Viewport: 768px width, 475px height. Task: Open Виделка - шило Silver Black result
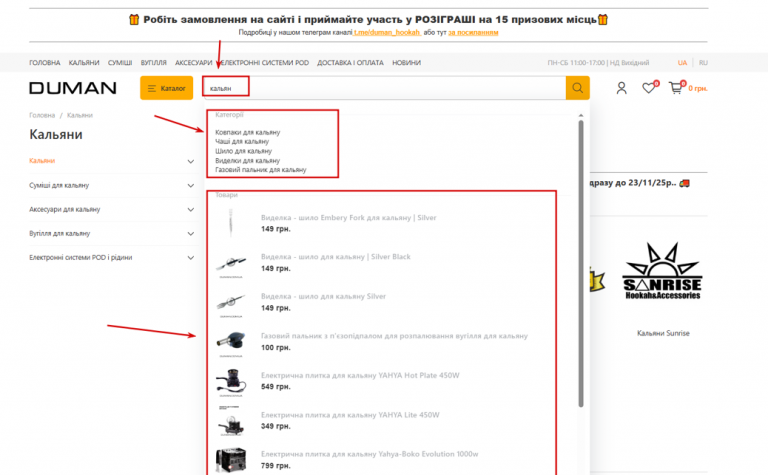[336, 257]
